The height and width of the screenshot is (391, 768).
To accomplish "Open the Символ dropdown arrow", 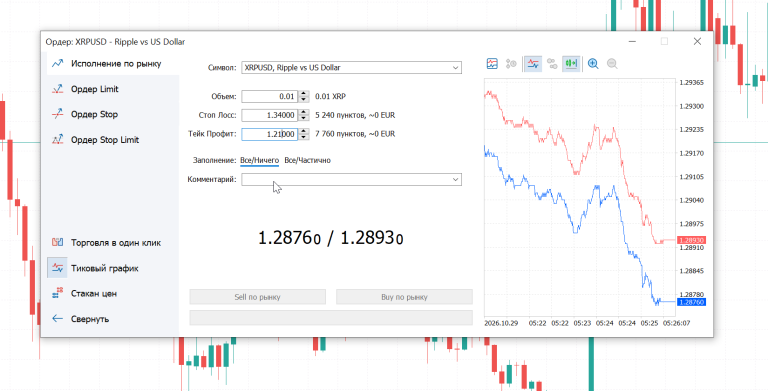I will (x=456, y=68).
